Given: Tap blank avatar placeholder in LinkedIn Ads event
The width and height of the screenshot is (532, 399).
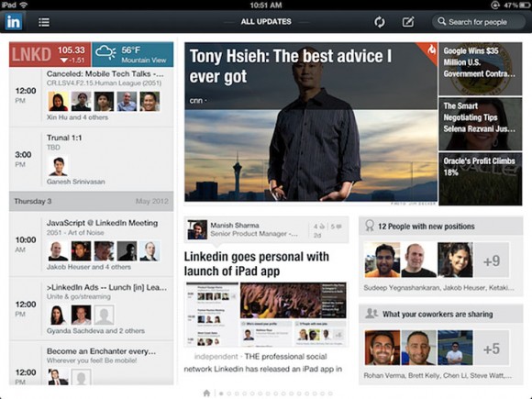Looking at the screenshot, I should (x=104, y=315).
